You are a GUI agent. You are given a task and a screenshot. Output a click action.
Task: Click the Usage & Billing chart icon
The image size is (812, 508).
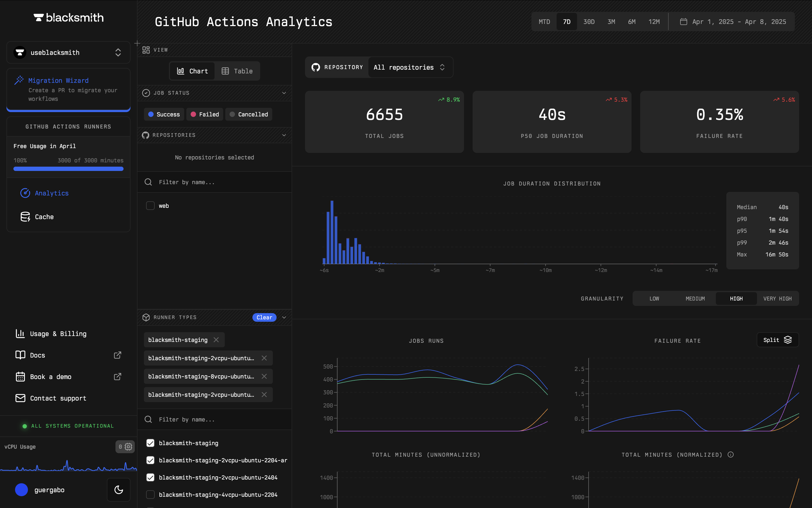[x=20, y=334]
